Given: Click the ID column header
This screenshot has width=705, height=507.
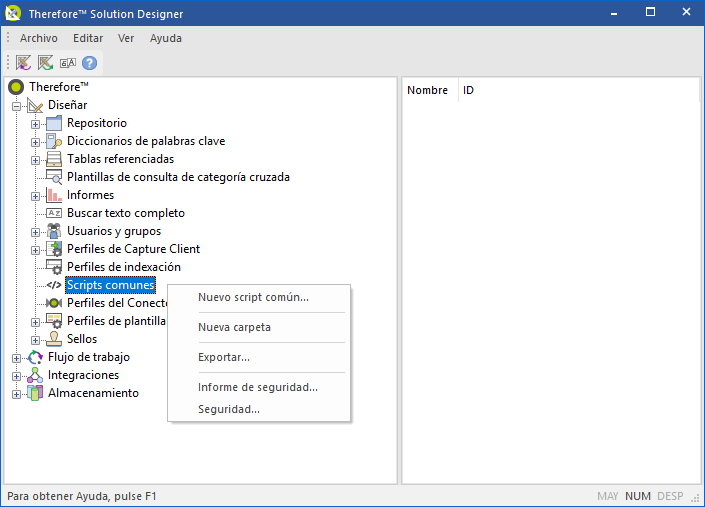Looking at the screenshot, I should [468, 90].
